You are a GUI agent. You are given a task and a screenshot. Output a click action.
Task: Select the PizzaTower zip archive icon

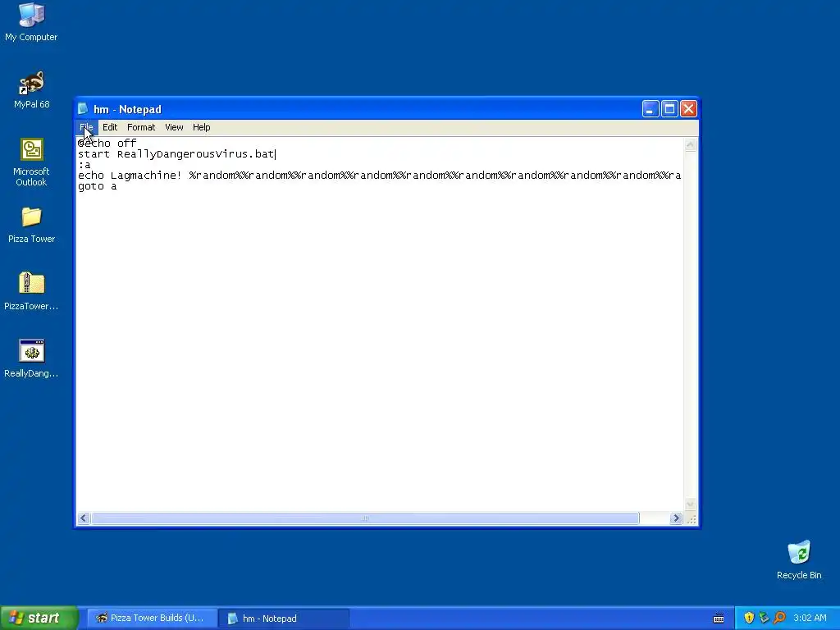coord(31,292)
